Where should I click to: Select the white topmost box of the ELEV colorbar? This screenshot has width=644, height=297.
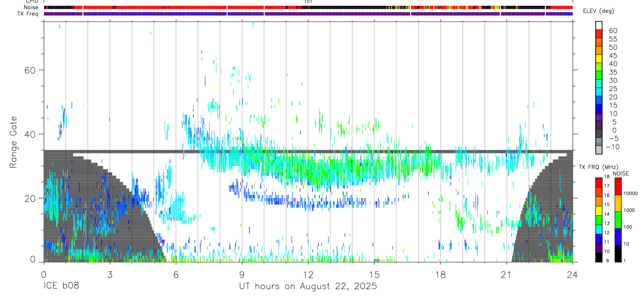click(x=599, y=25)
